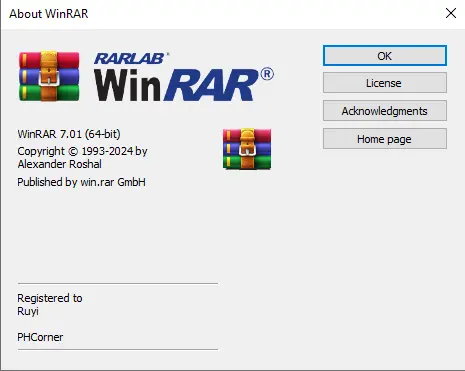465x371 pixels.
Task: Open the WinRAR Home page
Action: [385, 139]
